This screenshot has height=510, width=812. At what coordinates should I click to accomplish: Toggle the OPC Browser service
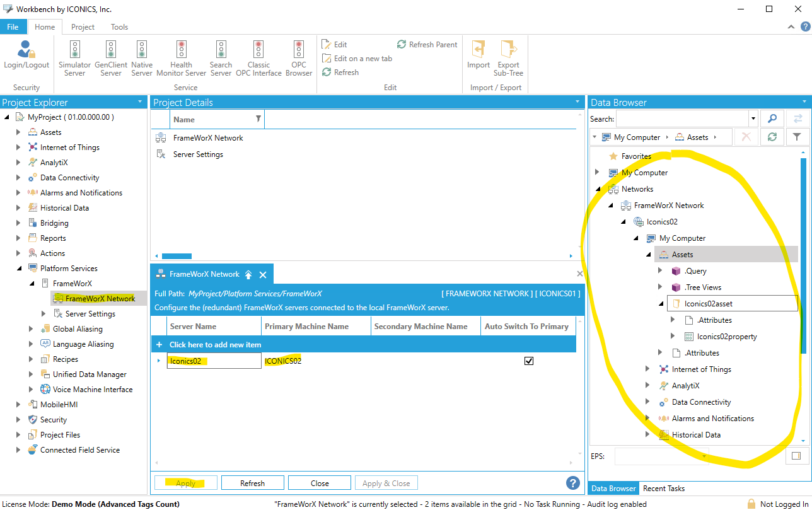299,58
